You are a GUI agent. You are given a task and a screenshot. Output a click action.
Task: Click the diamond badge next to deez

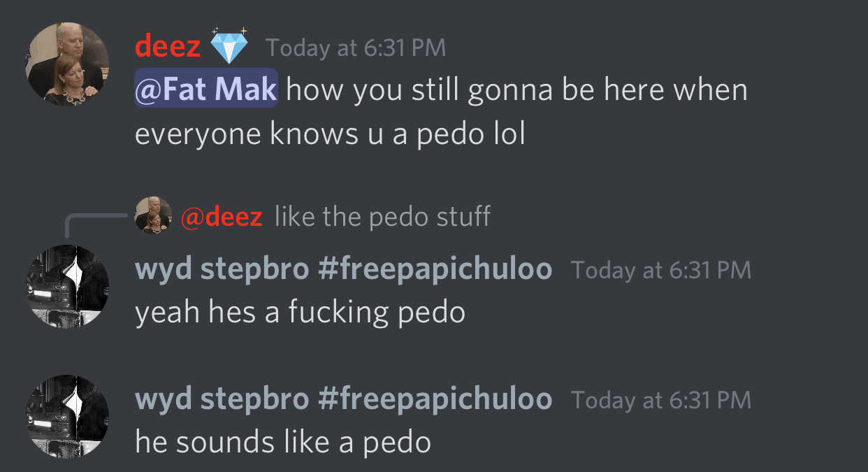coord(230,45)
